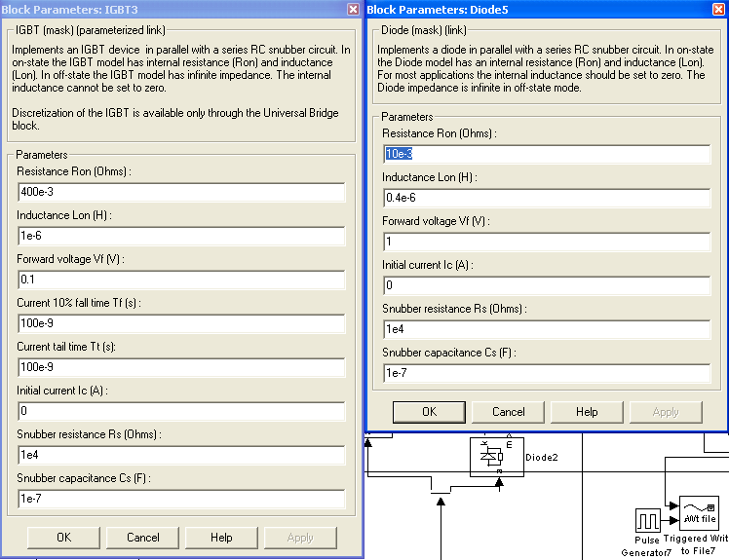This screenshot has width=729, height=560.
Task: Click the Diode2 block icon in the model
Action: (497, 457)
